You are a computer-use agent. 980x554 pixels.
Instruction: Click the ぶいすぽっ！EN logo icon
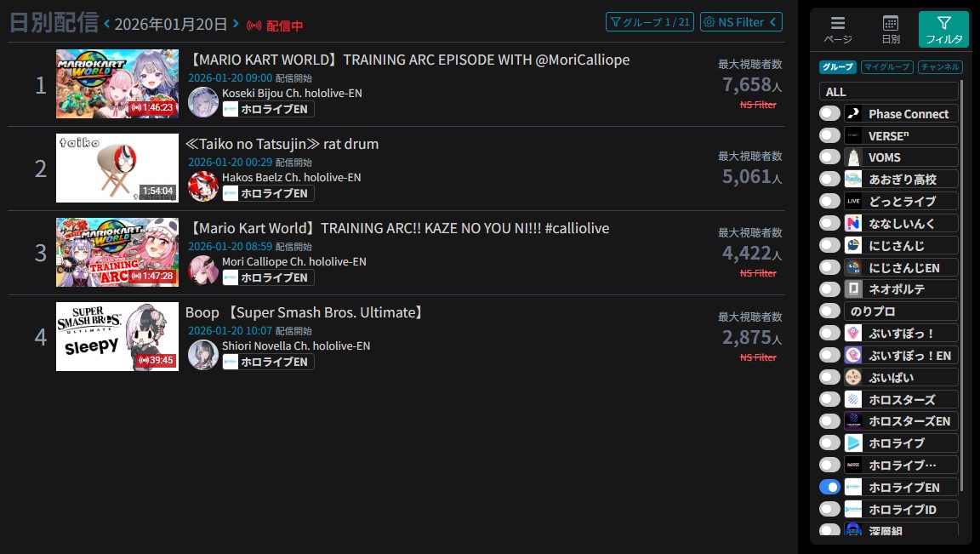point(853,355)
